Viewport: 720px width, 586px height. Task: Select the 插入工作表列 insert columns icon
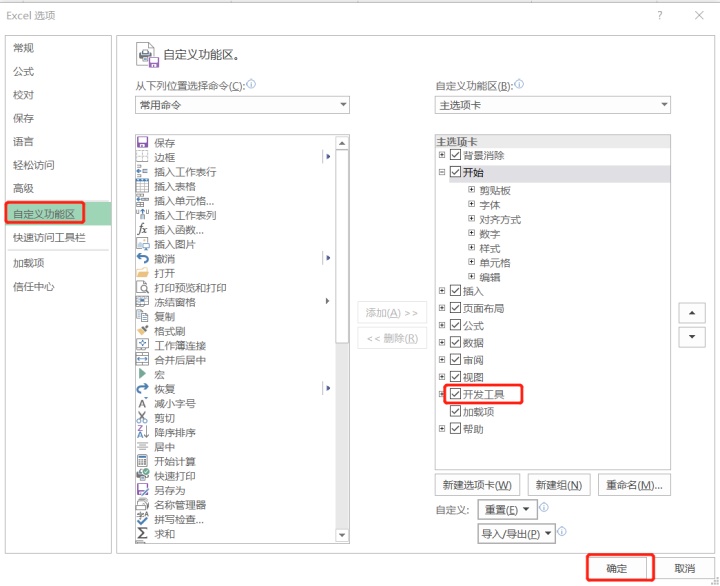pyautogui.click(x=142, y=214)
